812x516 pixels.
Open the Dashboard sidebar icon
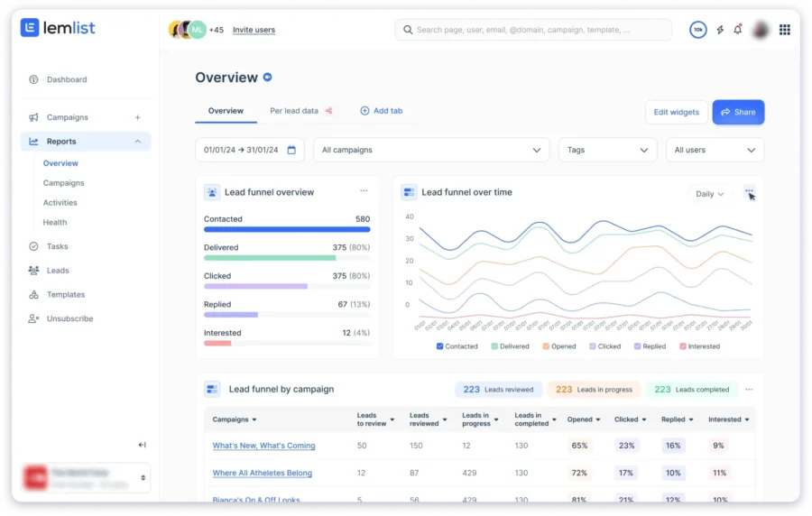click(33, 79)
